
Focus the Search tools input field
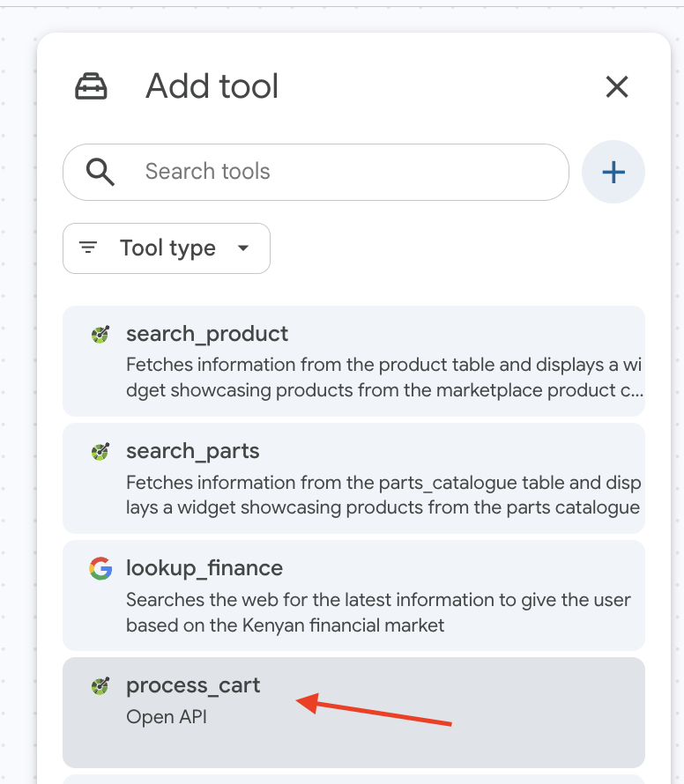click(316, 172)
